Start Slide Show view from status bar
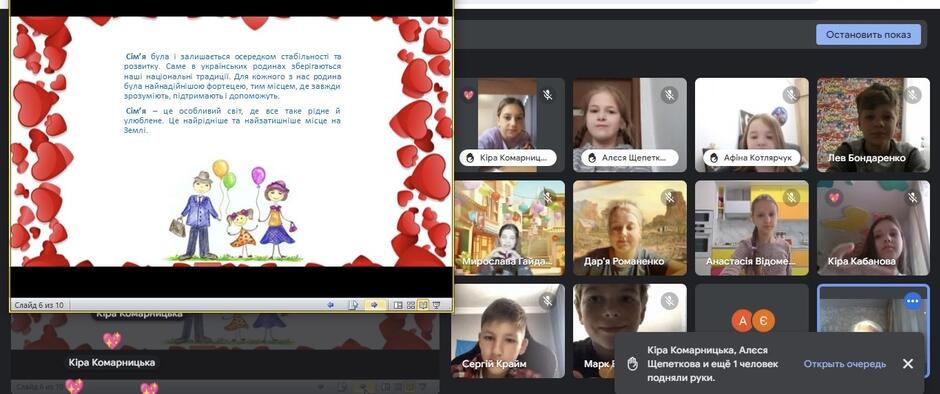940x394 pixels. click(436, 305)
